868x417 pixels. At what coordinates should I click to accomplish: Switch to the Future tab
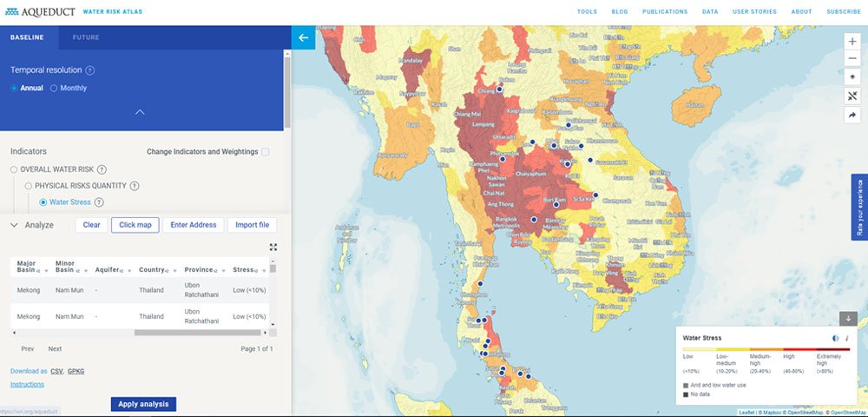coord(85,37)
